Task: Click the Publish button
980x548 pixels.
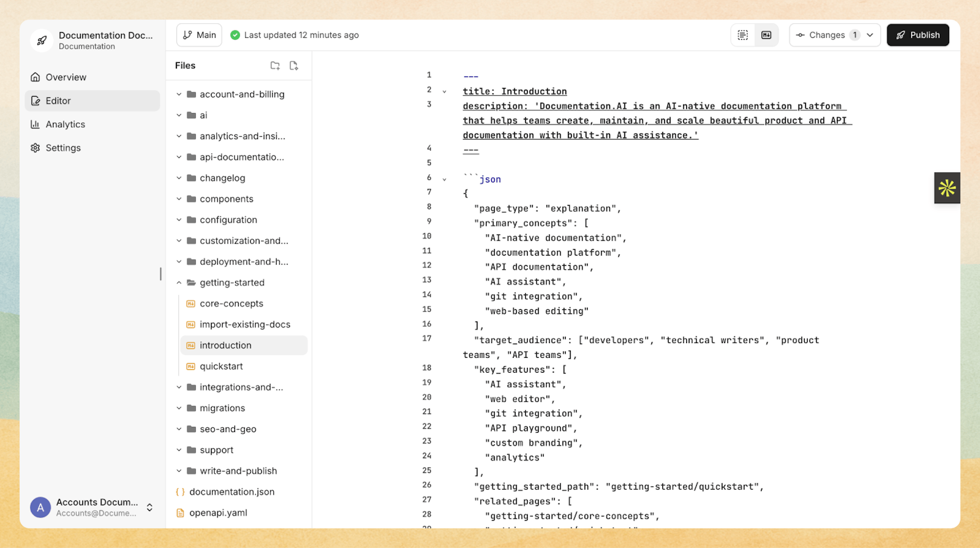Action: [918, 34]
